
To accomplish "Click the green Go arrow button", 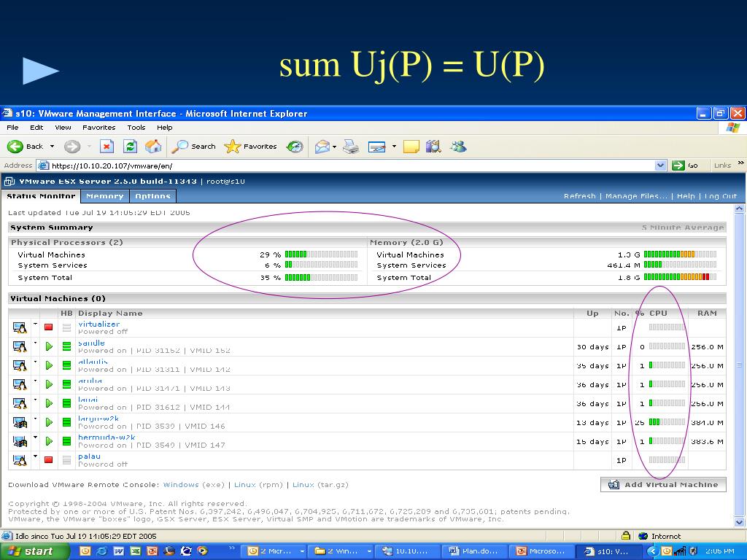I will (x=678, y=166).
